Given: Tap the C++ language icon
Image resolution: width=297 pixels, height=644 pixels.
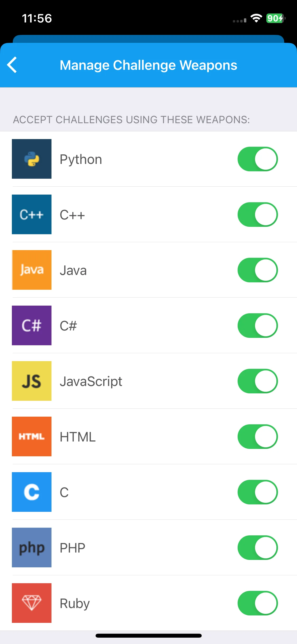Looking at the screenshot, I should [32, 214].
